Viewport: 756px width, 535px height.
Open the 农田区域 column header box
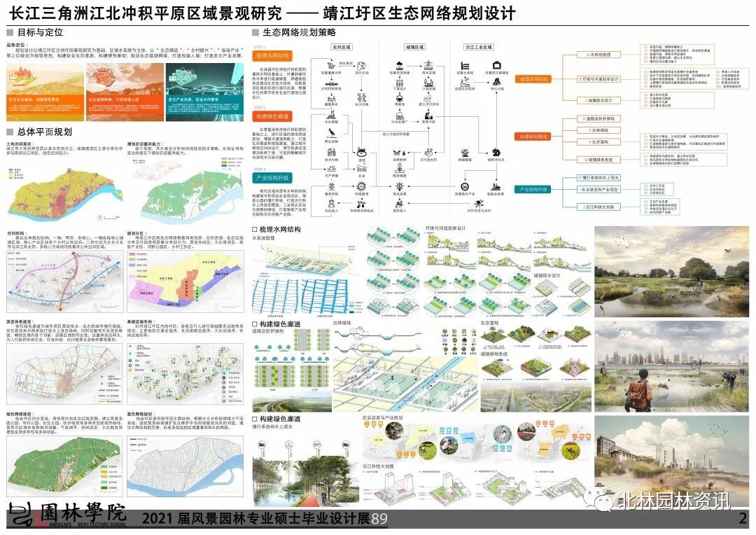(x=341, y=47)
